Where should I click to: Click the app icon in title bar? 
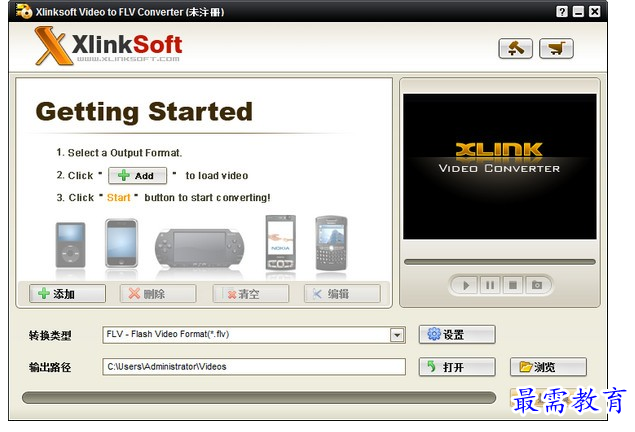coord(24,11)
